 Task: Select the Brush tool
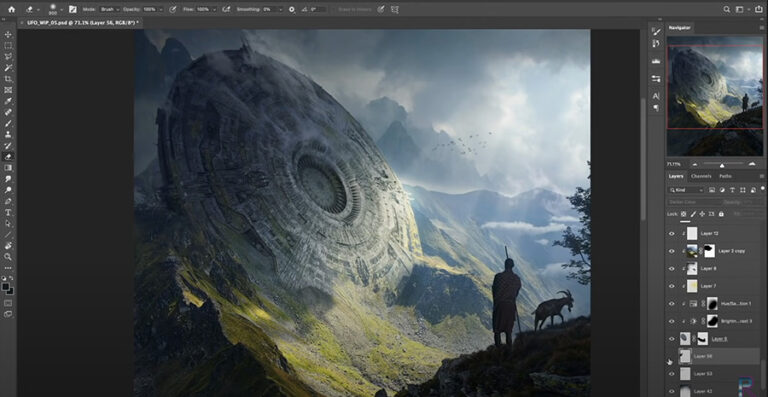[8, 123]
